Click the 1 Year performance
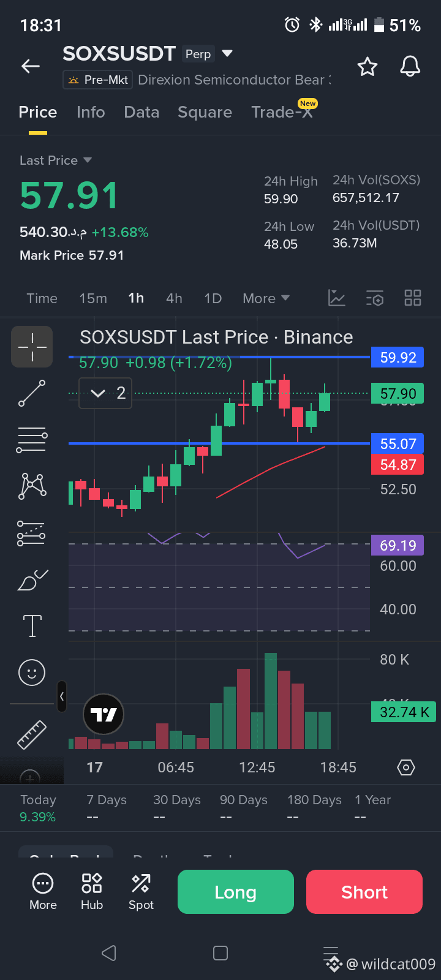 click(x=372, y=809)
